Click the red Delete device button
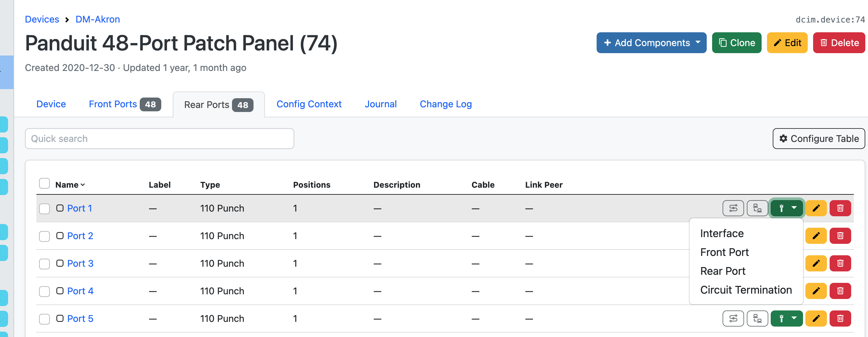Screen dimensions: 868x337 click(839, 43)
